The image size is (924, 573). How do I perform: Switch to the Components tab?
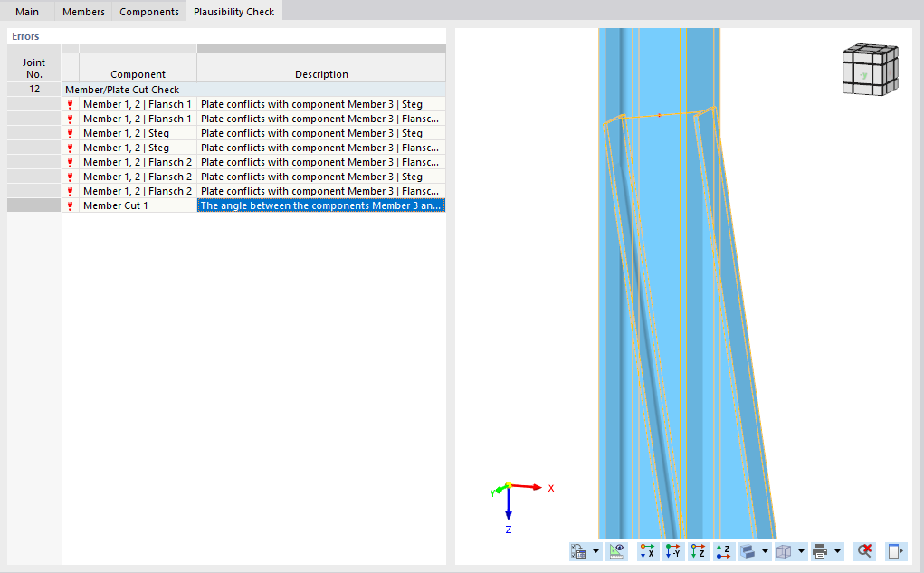click(148, 11)
